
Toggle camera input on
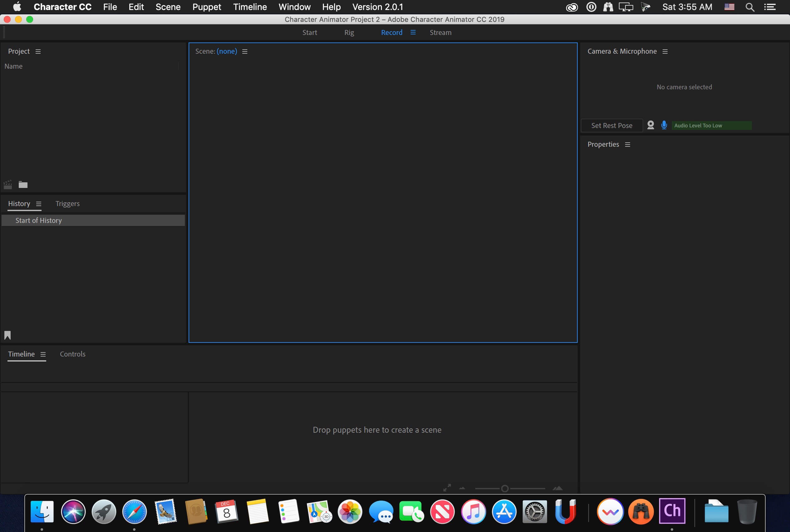650,125
